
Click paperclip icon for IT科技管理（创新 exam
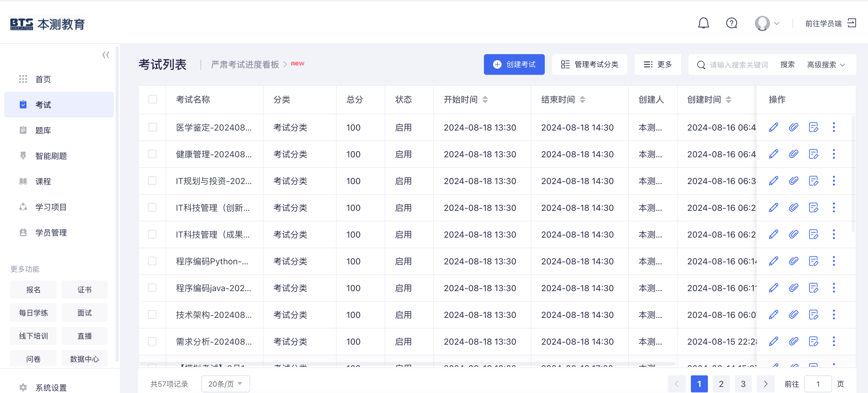click(x=793, y=207)
